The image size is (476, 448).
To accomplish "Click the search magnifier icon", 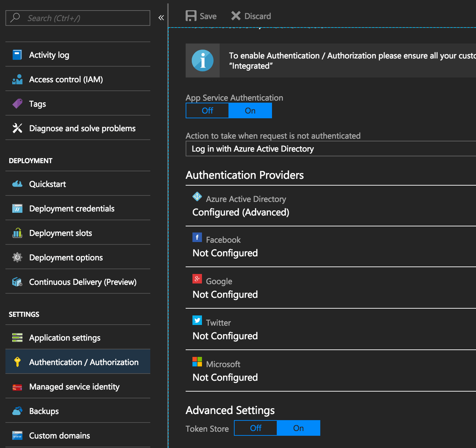I will click(x=15, y=18).
